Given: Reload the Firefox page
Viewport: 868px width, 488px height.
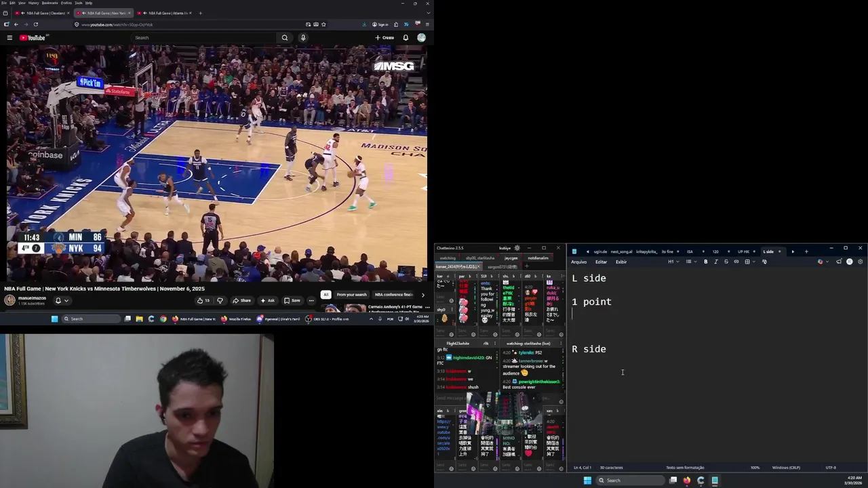Looking at the screenshot, I should click(x=36, y=24).
